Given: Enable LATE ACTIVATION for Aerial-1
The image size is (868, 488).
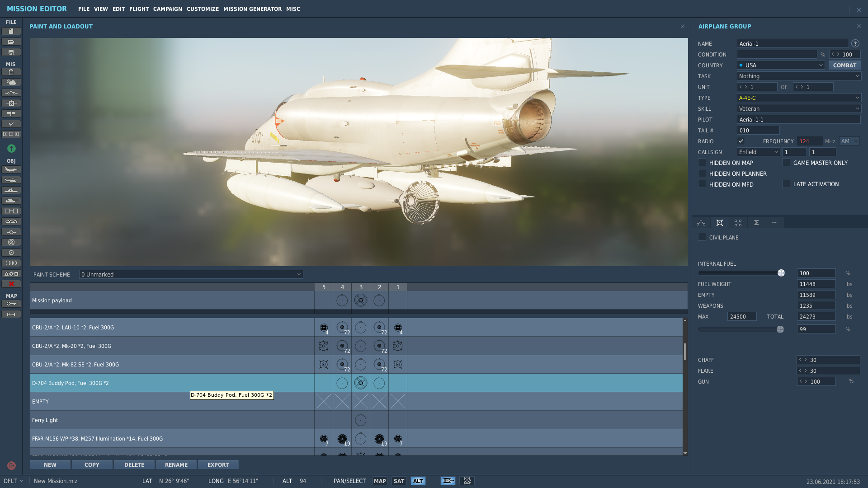Looking at the screenshot, I should [786, 184].
